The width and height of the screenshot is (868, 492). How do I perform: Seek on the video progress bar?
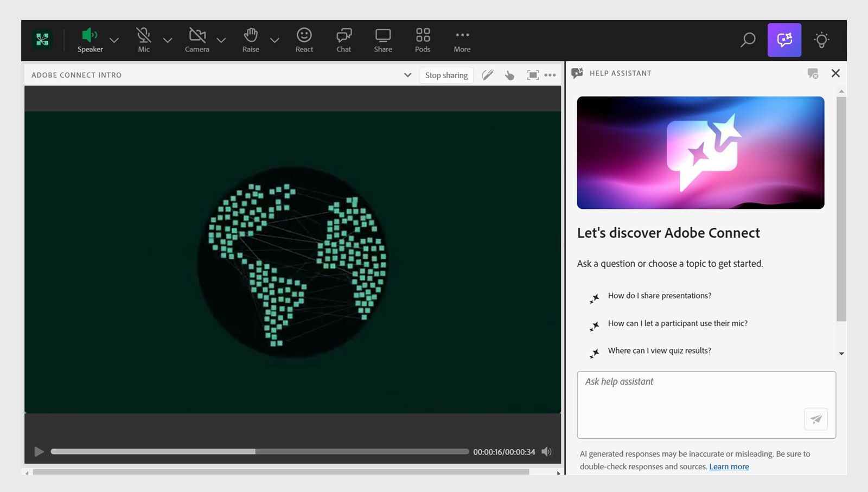tap(259, 451)
